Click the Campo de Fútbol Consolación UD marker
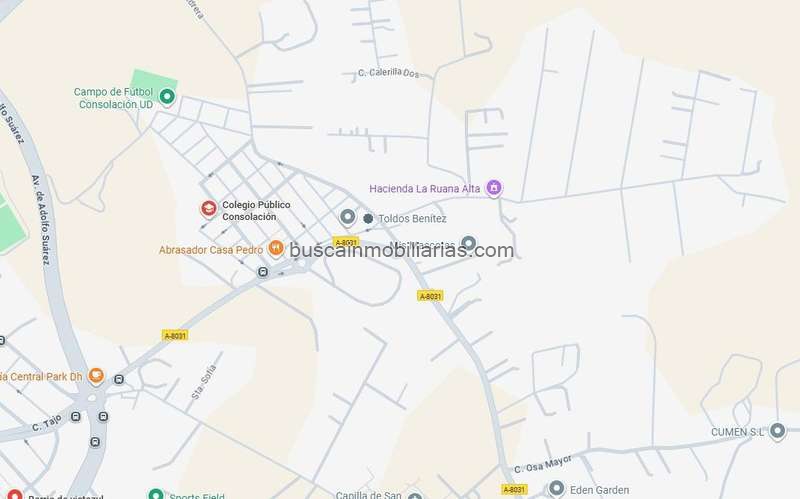Viewport: 800px width, 499px height. coord(167,96)
